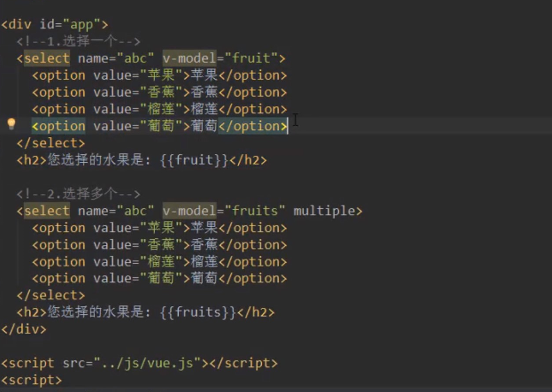Select the comment "1.选择一个"

[79, 42]
